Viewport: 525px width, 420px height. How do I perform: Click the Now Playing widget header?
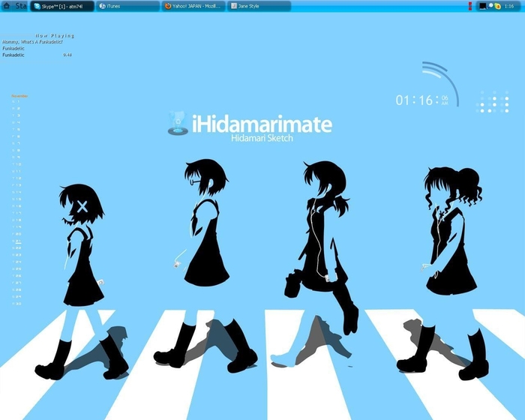point(55,35)
